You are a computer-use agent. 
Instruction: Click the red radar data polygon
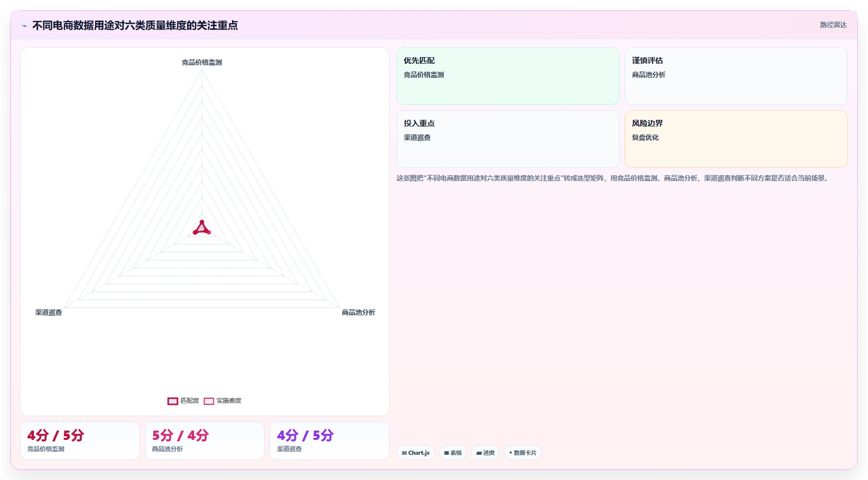[x=202, y=229]
